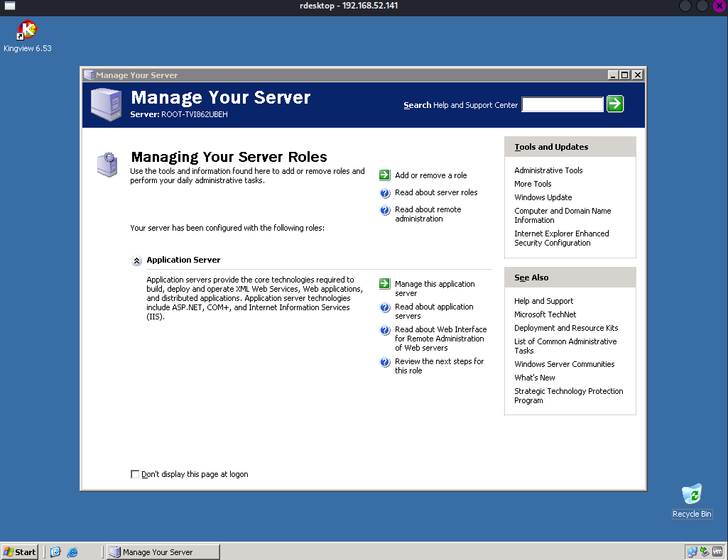
Task: Minimize the Manage Your Server window
Action: pos(613,75)
